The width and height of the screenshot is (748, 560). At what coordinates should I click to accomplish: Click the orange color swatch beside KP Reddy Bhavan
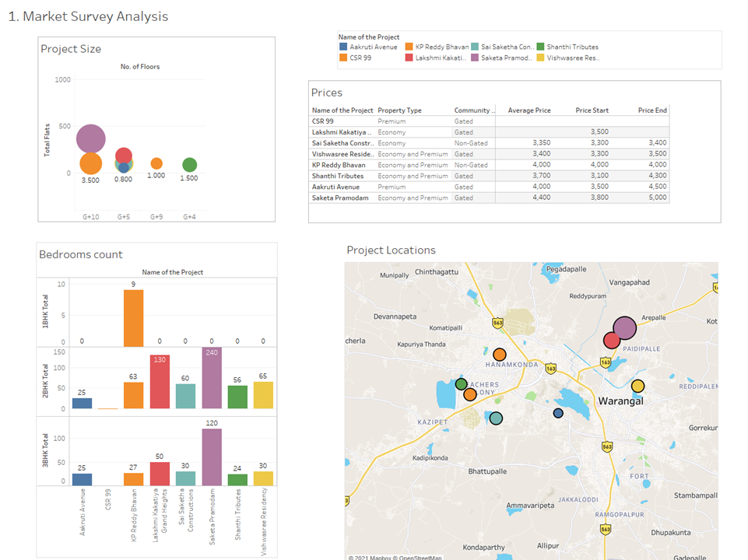pyautogui.click(x=409, y=46)
